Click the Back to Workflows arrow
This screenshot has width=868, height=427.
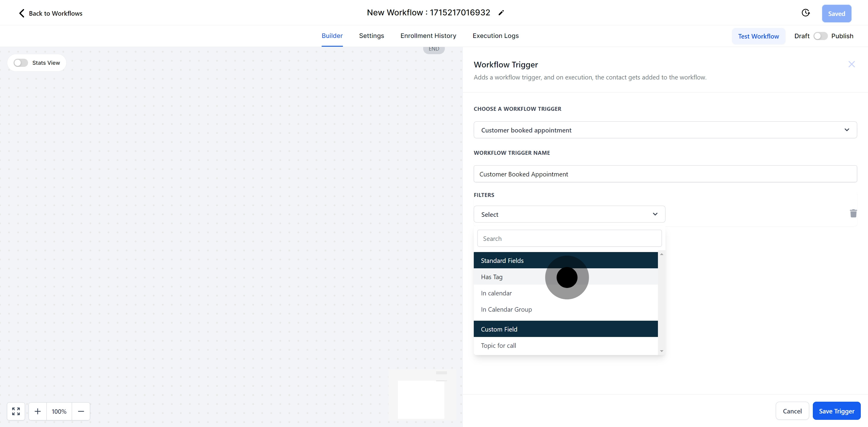pyautogui.click(x=22, y=13)
